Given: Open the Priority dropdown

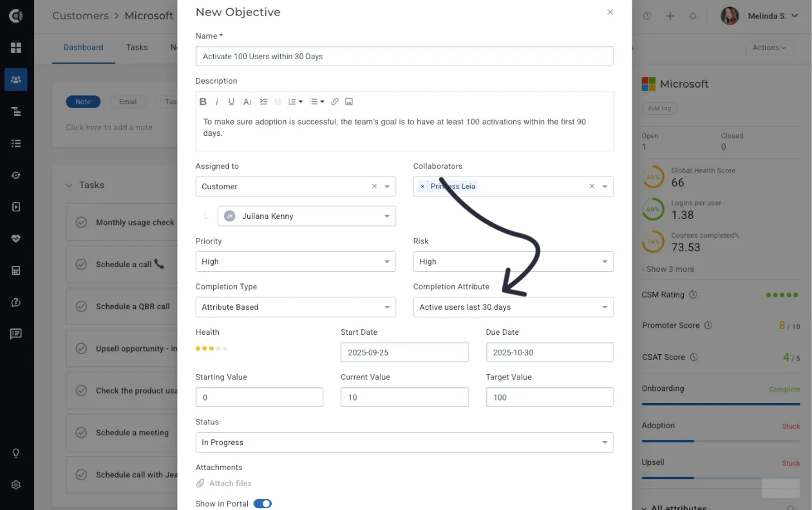Looking at the screenshot, I should (x=296, y=261).
